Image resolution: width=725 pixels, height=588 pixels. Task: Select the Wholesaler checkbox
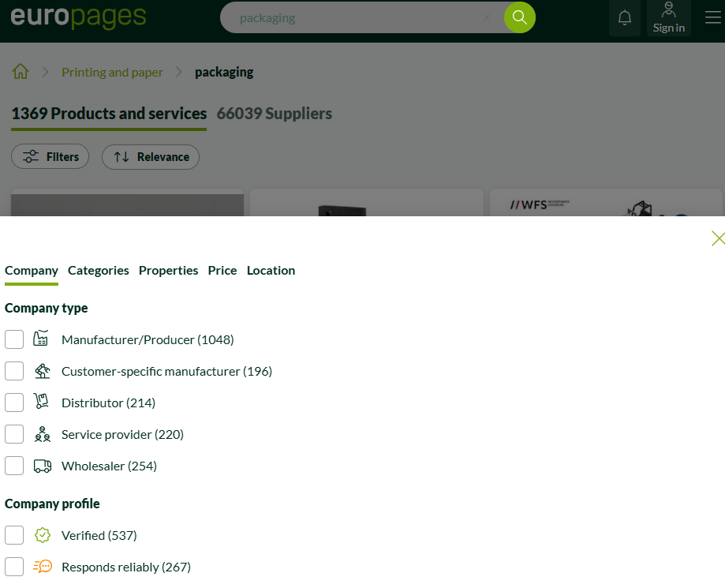point(14,466)
